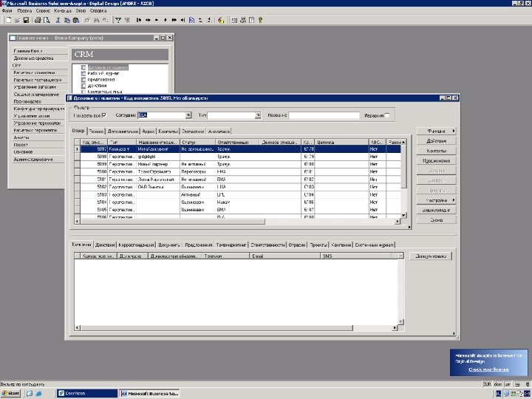This screenshot has height=399, width=532.
Task: Open Администрирование in main menu sidebar
Action: 38,160
